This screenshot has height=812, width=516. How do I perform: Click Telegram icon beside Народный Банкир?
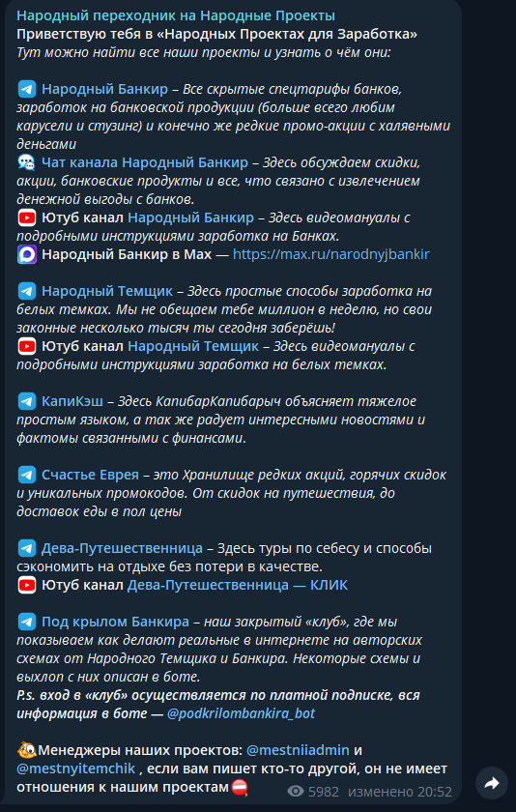coord(27,89)
